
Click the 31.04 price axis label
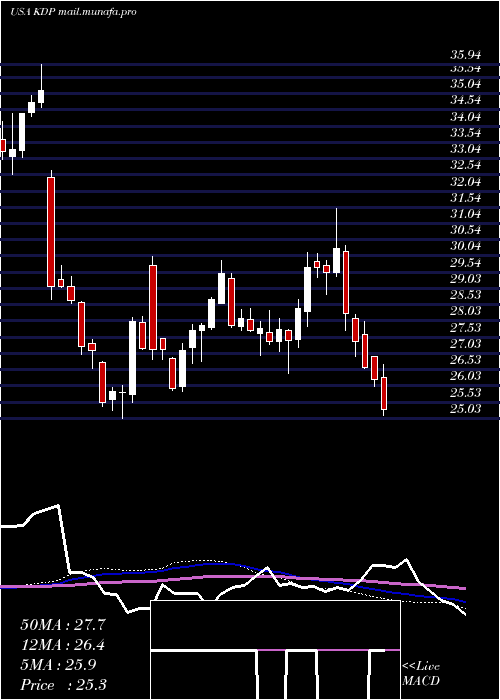click(x=466, y=214)
